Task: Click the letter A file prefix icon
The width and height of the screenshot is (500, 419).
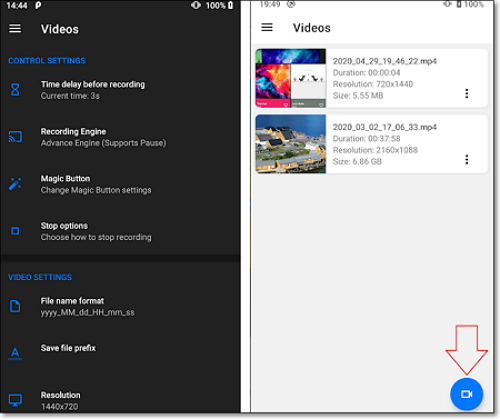Action: click(x=15, y=353)
